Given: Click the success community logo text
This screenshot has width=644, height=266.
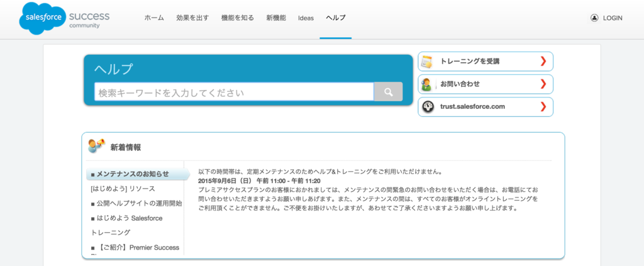Looking at the screenshot, I should [89, 19].
